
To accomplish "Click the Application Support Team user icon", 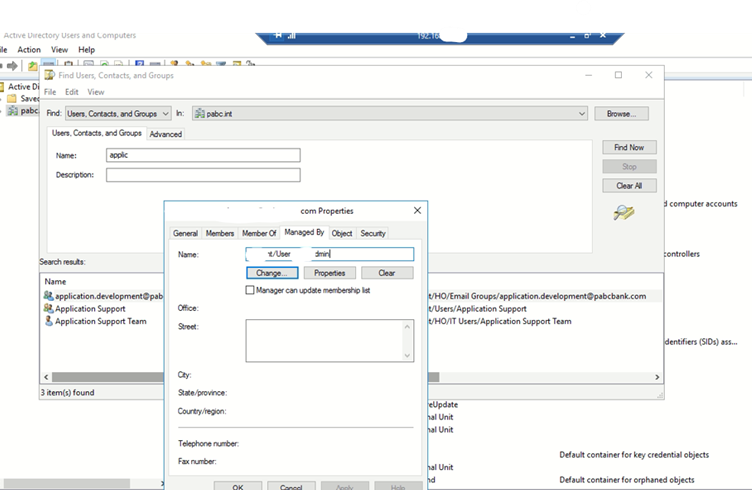I will pos(48,321).
